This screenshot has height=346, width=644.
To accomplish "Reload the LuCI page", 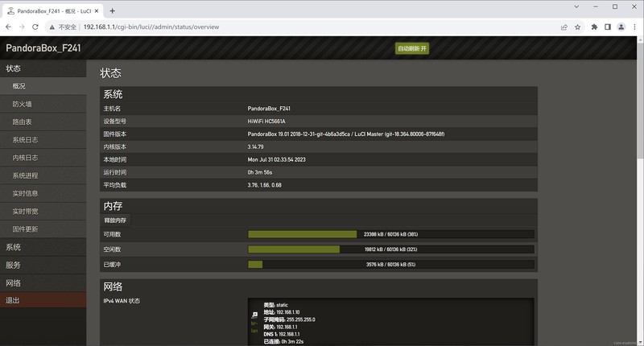I will coord(35,27).
